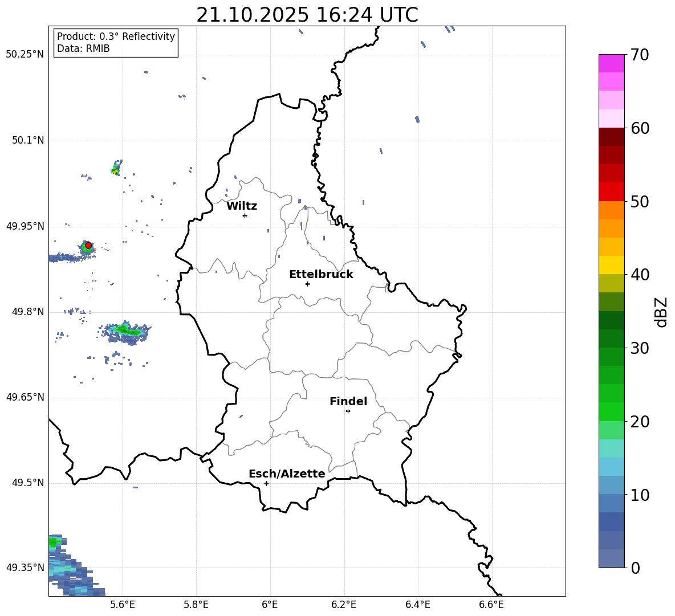Click the 10 tick on the colorbar
Viewport: 675px width, 616px height.
point(640,495)
